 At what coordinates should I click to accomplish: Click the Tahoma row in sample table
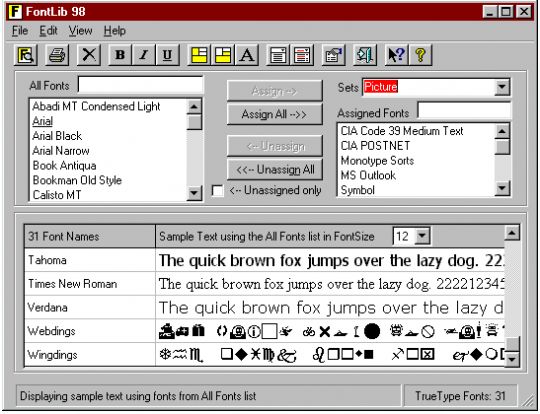264,260
